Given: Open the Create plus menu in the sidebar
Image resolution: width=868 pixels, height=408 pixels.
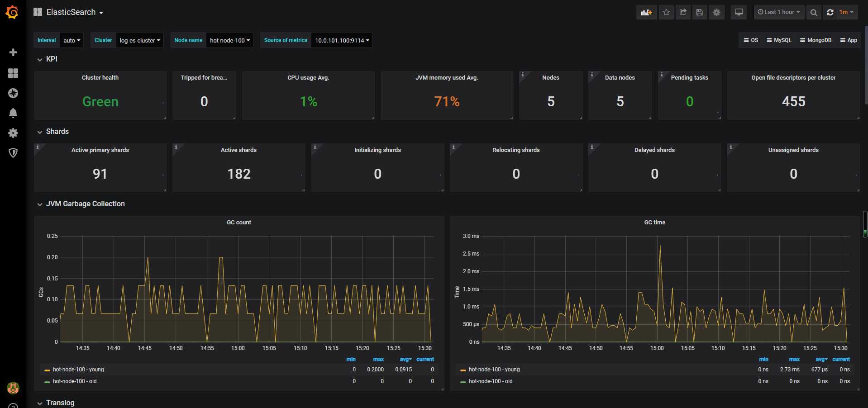Looking at the screenshot, I should click(13, 52).
